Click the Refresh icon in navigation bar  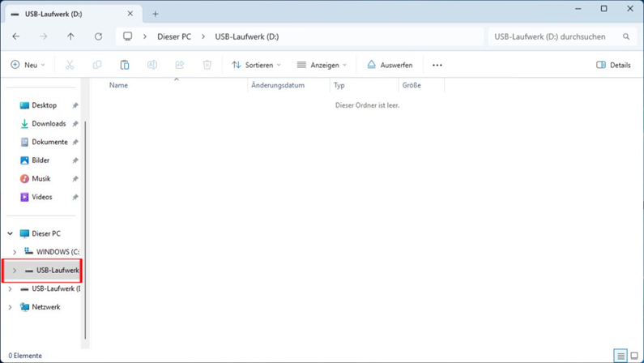(98, 36)
